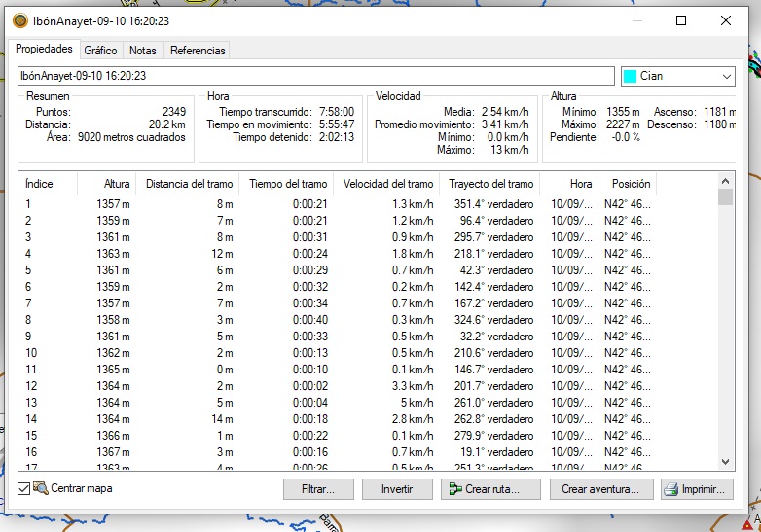
Task: Open the Cian color dropdown
Action: 726,76
